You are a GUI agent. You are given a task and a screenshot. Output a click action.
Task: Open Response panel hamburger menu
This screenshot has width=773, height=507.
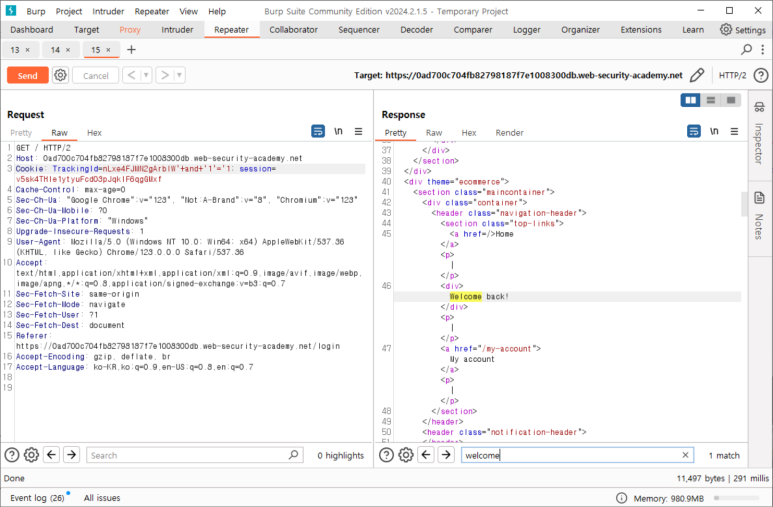tap(735, 131)
